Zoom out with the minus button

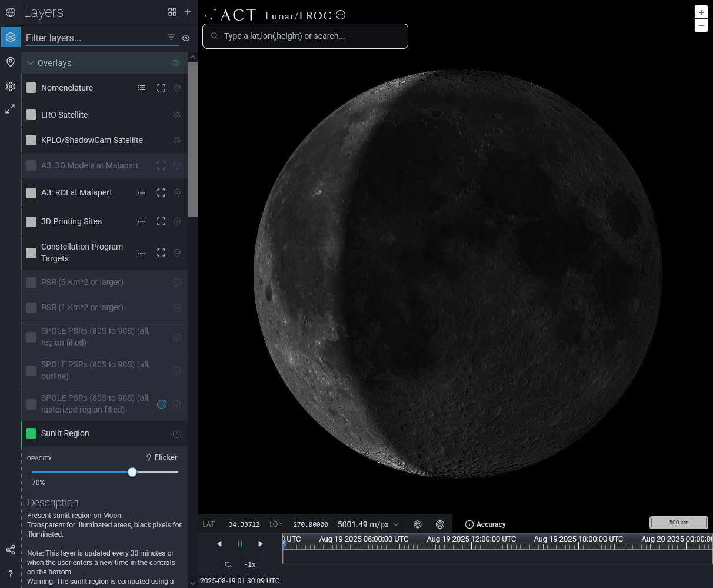pyautogui.click(x=701, y=25)
